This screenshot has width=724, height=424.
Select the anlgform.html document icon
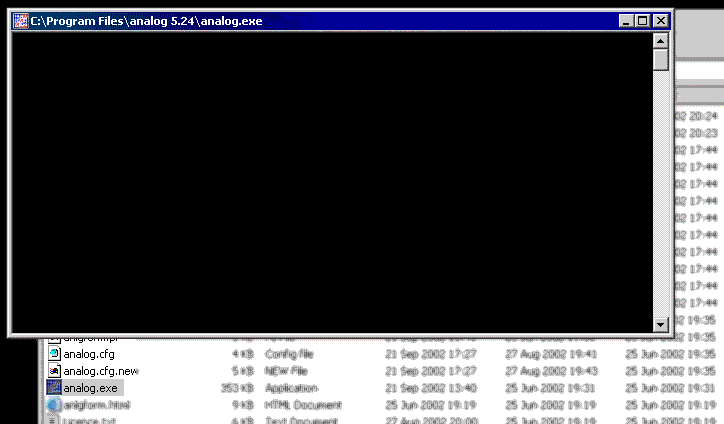point(54,405)
